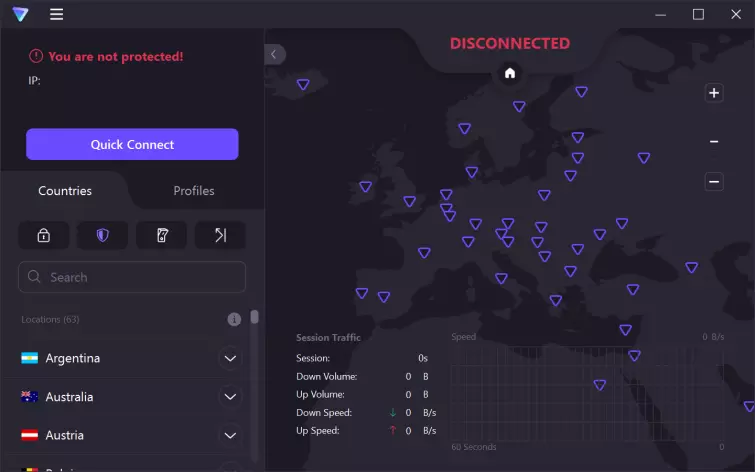This screenshot has width=755, height=472.
Task: Expand Austria server list
Action: pyautogui.click(x=230, y=435)
